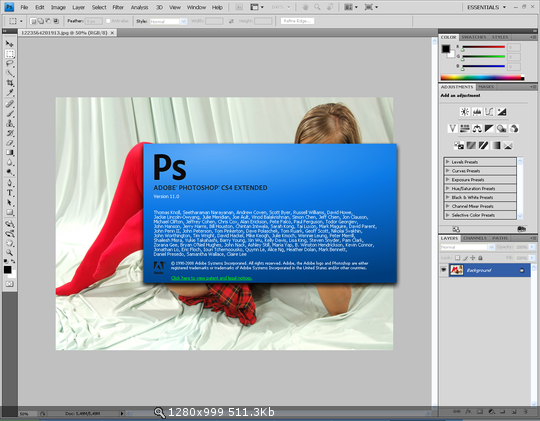Add an Invert adjustment
Image resolution: width=540 pixels, height=421 pixels.
click(458, 145)
